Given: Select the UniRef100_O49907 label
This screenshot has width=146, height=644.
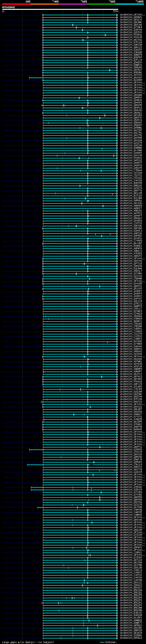Looking at the screenshot, I should tap(131, 296).
